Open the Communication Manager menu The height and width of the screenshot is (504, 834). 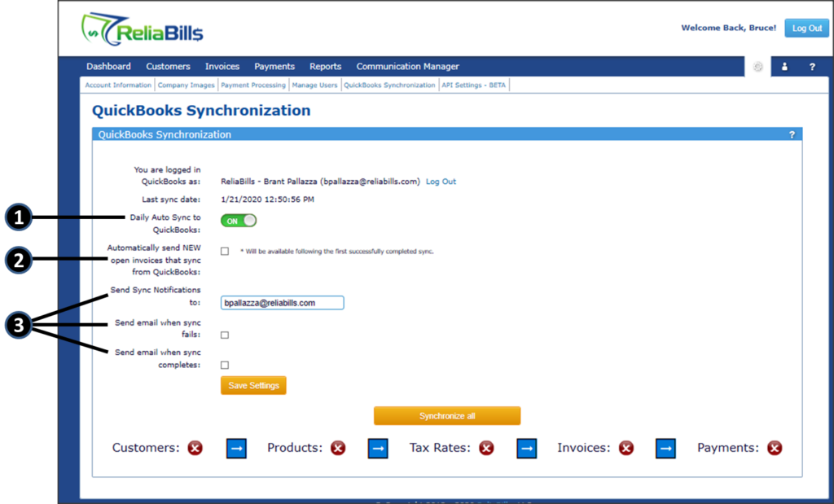[x=408, y=67]
